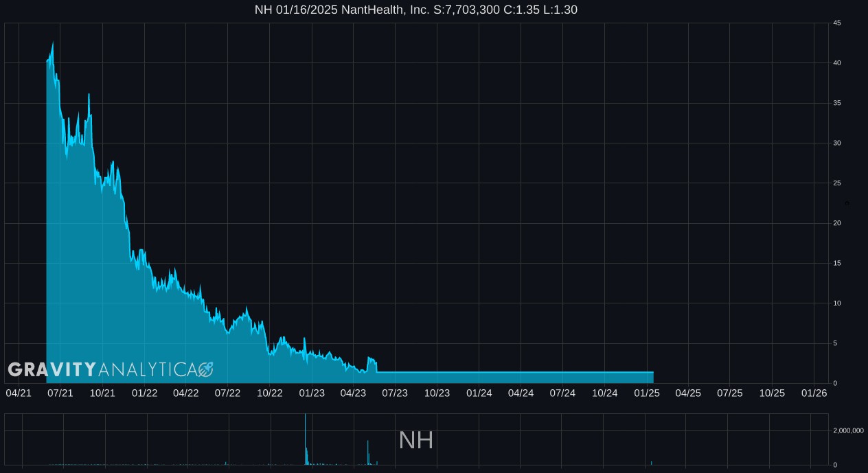Click the volume spike near mid-2023
The width and height of the screenshot is (868, 473).
(x=368, y=452)
